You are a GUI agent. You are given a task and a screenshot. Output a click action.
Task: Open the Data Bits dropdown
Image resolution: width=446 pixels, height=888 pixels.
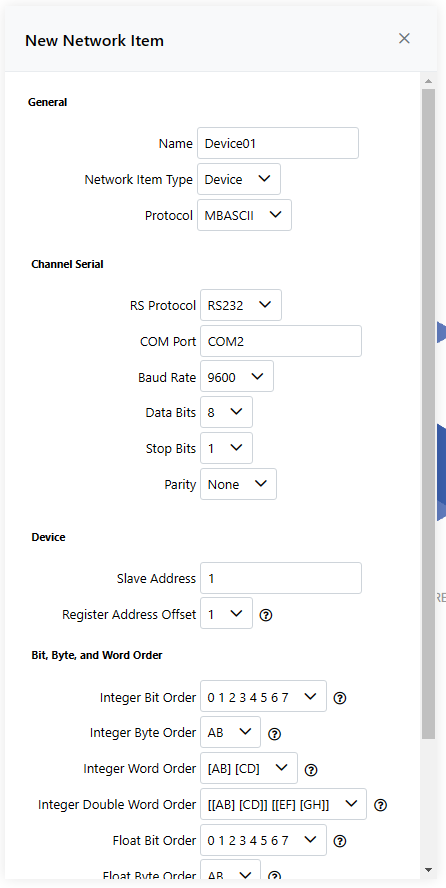coord(226,412)
